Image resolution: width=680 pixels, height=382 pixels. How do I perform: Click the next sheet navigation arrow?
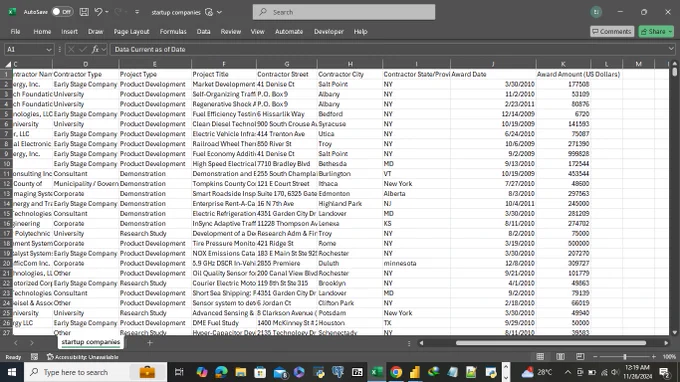pos(32,343)
